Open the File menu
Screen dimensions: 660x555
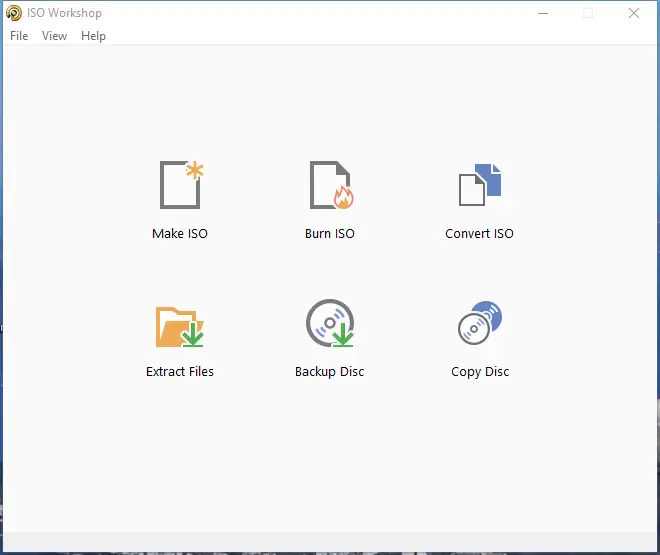(x=19, y=36)
